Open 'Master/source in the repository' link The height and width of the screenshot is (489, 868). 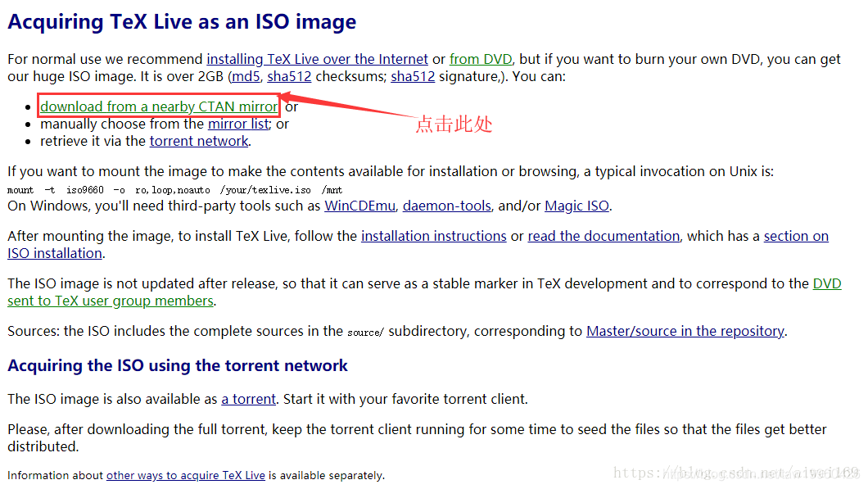pos(685,331)
